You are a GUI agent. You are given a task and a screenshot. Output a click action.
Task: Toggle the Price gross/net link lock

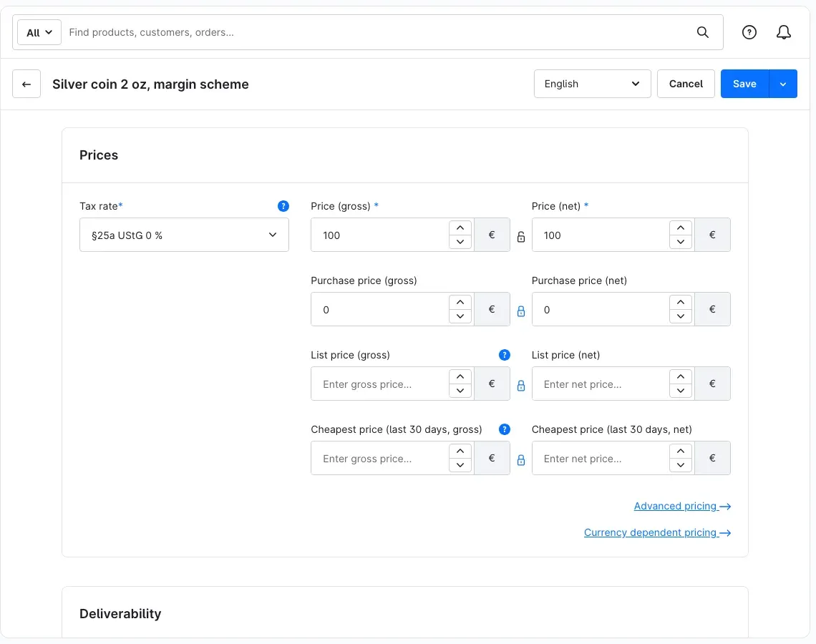[521, 238]
